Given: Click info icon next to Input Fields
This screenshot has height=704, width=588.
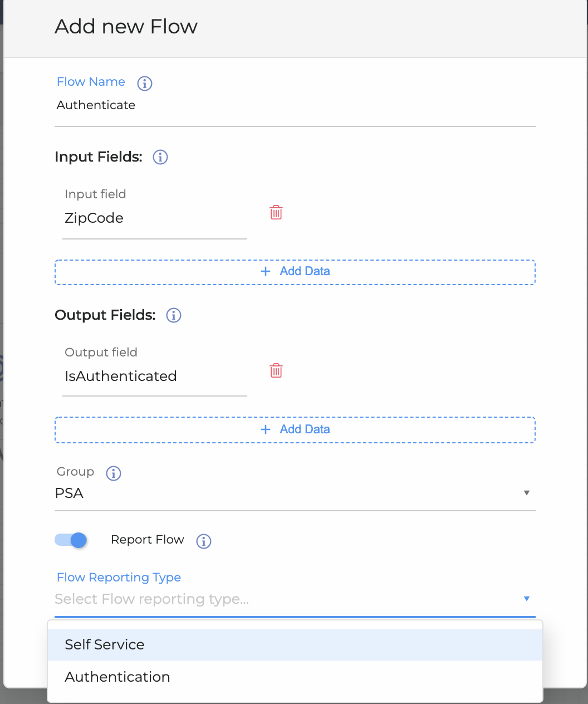Looking at the screenshot, I should coord(160,157).
